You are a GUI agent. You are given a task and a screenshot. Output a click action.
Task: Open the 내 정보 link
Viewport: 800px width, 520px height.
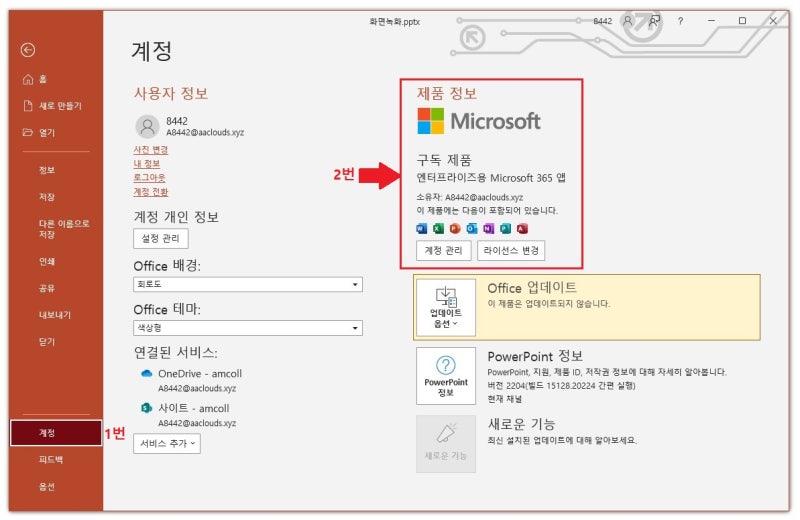(146, 164)
